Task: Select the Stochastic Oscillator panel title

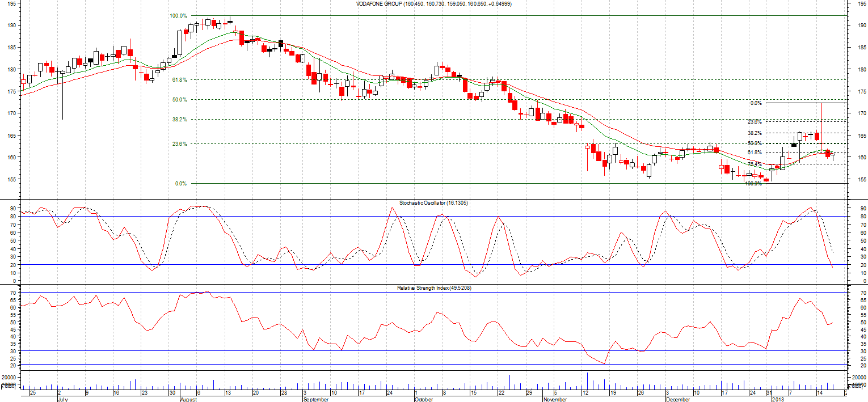Action: coord(433,202)
